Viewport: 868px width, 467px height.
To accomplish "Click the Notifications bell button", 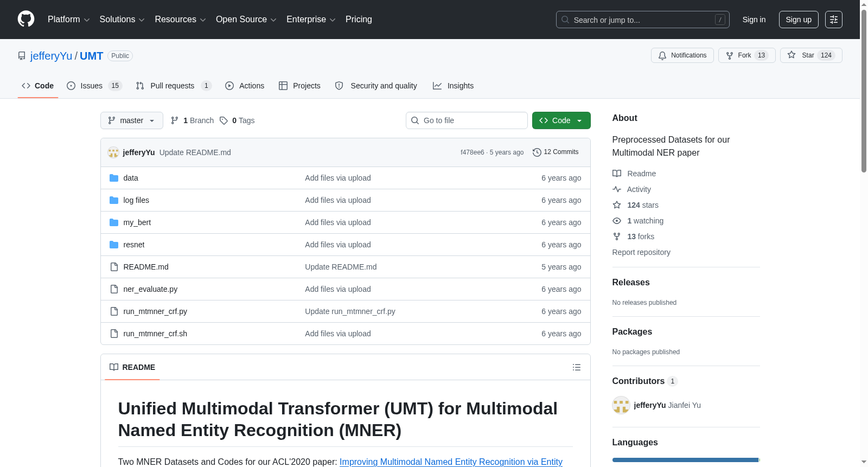I will [x=682, y=55].
